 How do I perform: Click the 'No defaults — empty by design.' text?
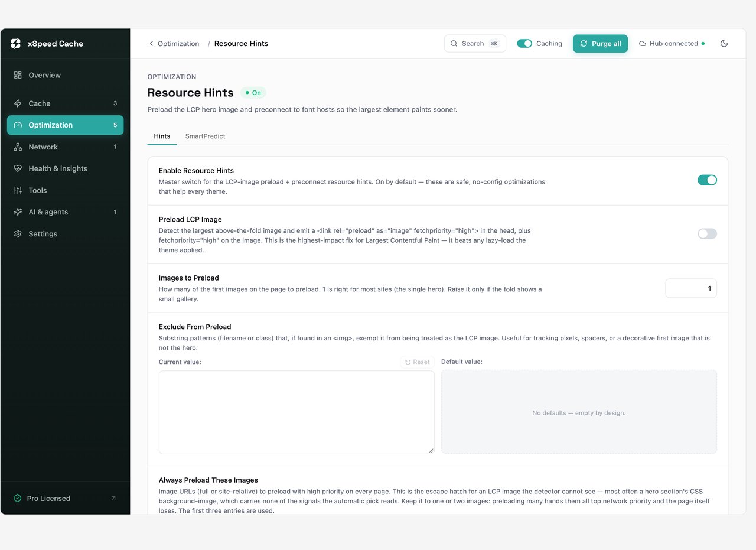579,413
